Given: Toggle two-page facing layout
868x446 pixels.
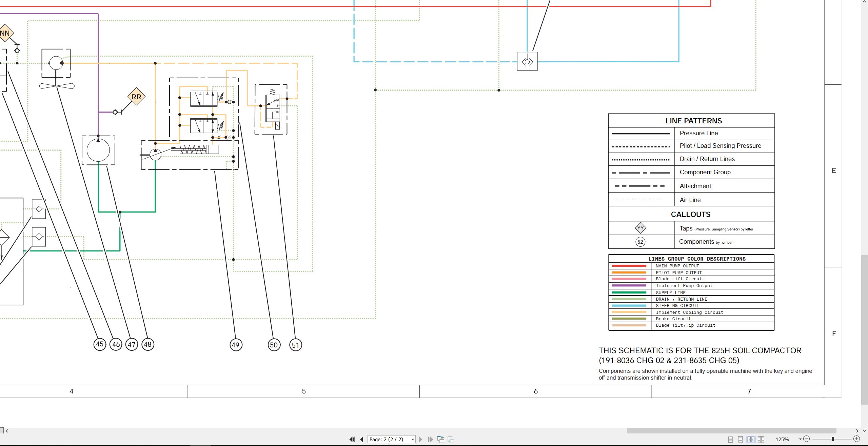Looking at the screenshot, I should 751,439.
